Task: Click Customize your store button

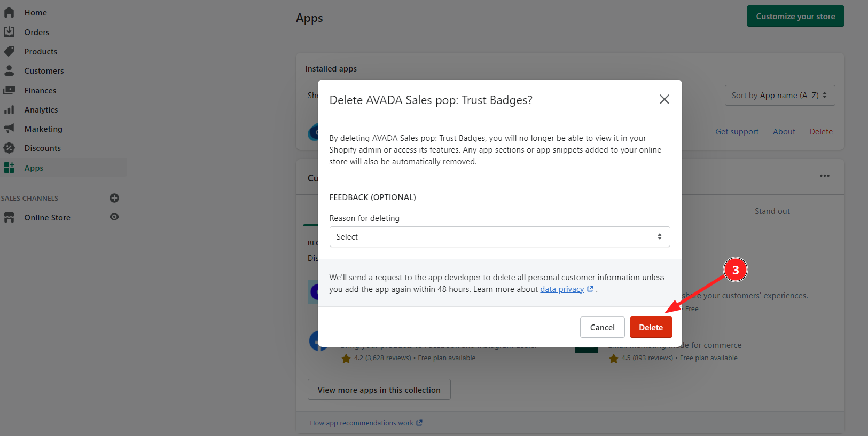Action: pyautogui.click(x=795, y=16)
